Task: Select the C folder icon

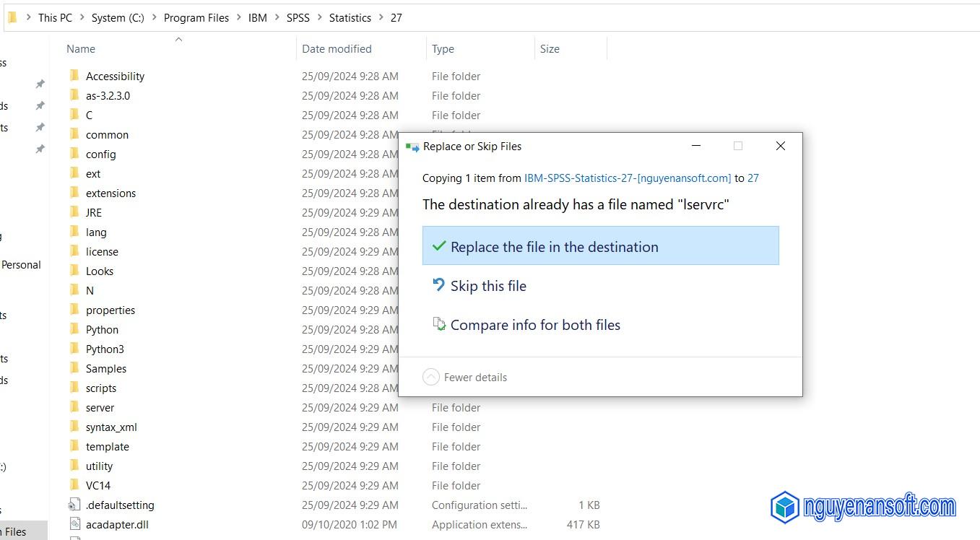Action: coord(74,115)
